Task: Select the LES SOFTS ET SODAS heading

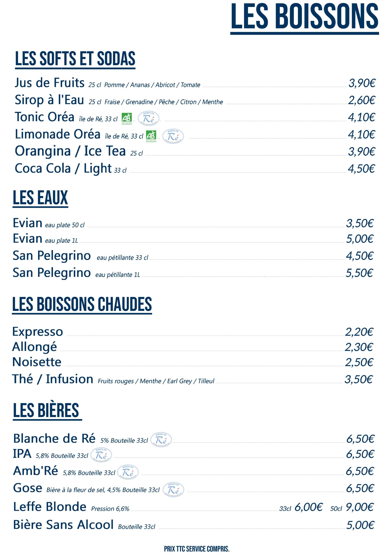Action: click(75, 59)
